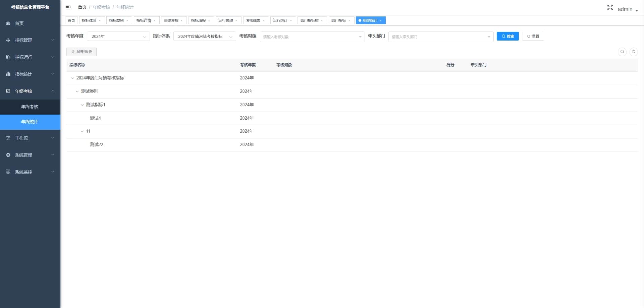Click the 指标管理 sidebar icon

coord(8,40)
